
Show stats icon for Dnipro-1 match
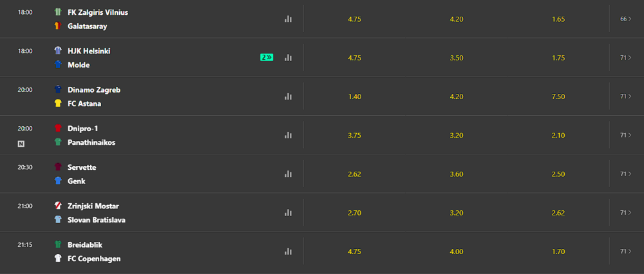288,135
